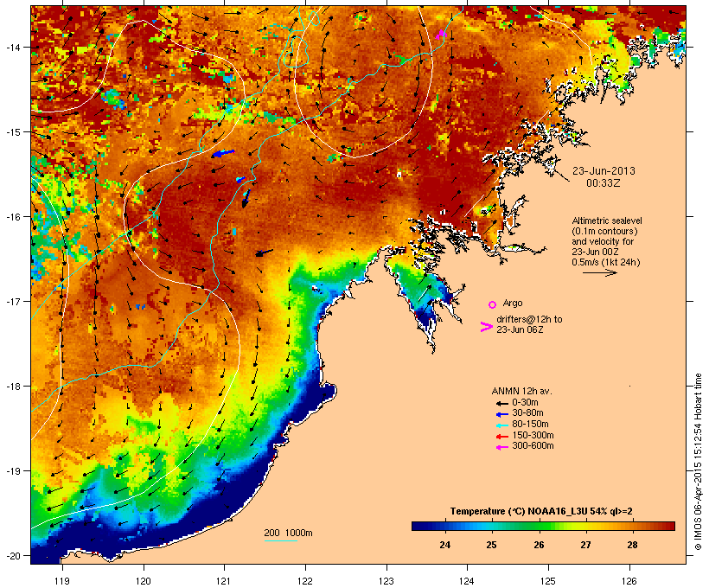Click the thick blue current arrow near 15.3S 121E
709x588 pixels.
(x=223, y=154)
